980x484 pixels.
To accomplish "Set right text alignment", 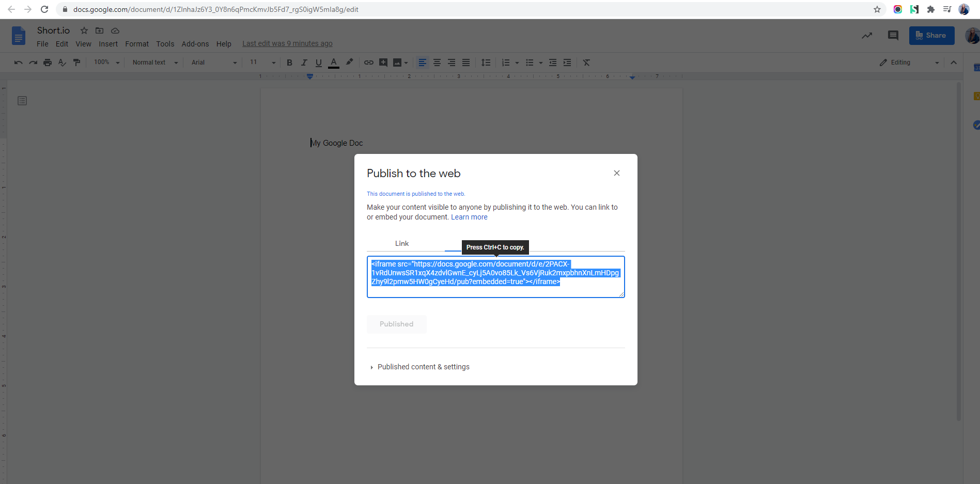I will pyautogui.click(x=452, y=63).
